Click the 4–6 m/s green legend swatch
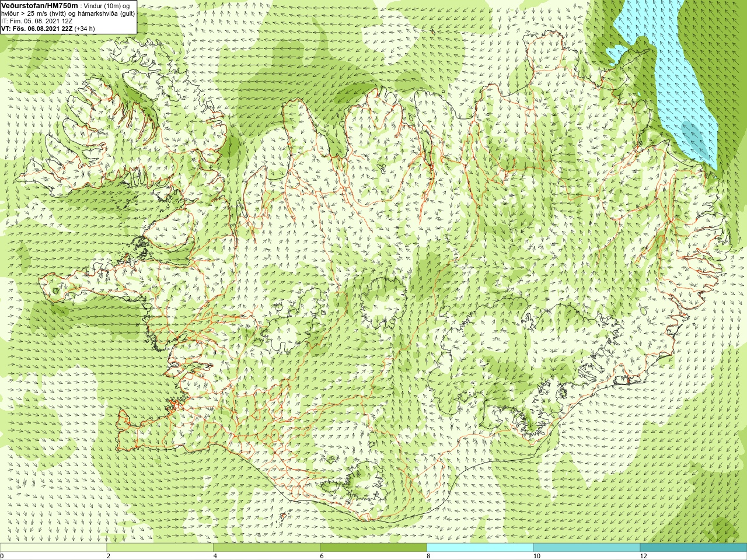The width and height of the screenshot is (747, 560). click(267, 548)
